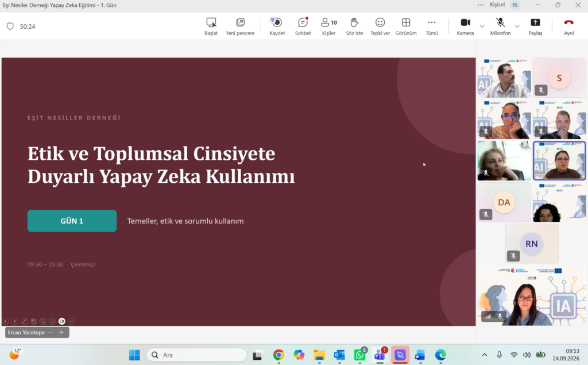Image resolution: width=588 pixels, height=365 pixels.
Task: Select the highlighted active speaker tile
Action: 559,161
